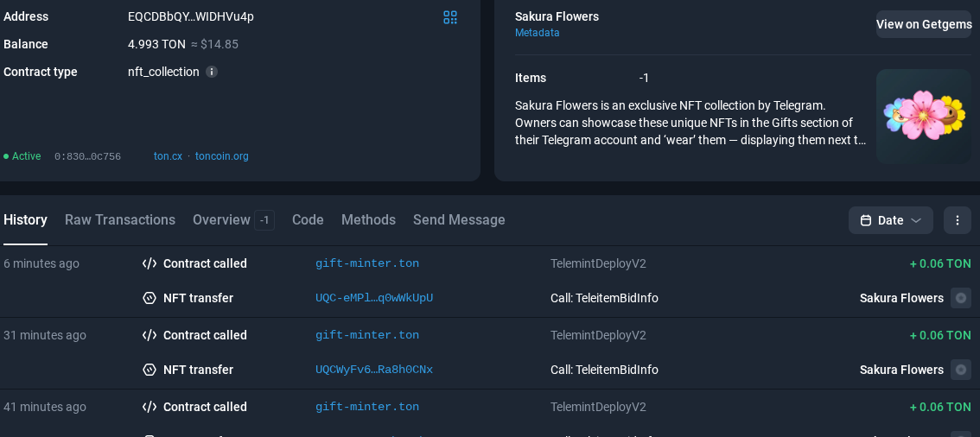Open the Metadata link under Sakura Flowers
Image resolution: width=980 pixels, height=437 pixels.
[x=538, y=33]
